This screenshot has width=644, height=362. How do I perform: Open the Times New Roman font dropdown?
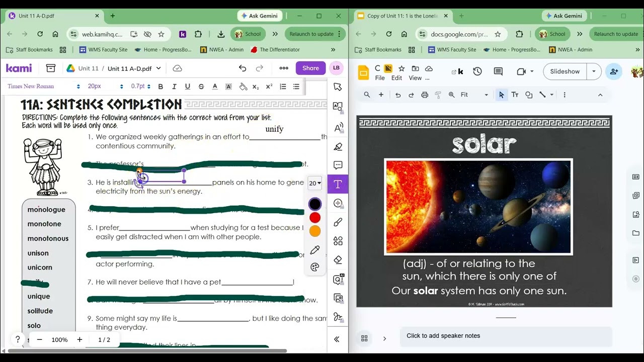43,86
